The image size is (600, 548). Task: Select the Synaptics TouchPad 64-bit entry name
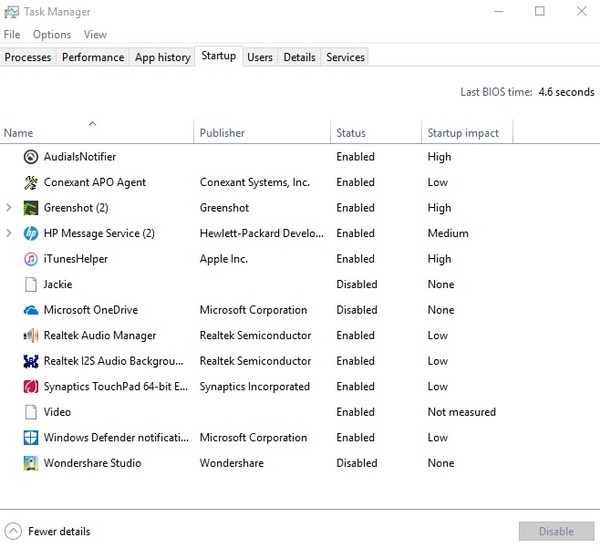point(116,387)
